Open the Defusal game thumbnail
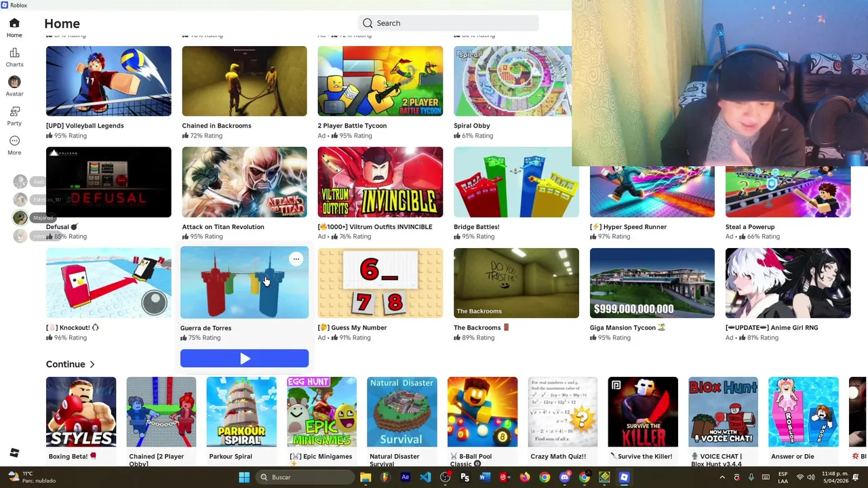Image resolution: width=868 pixels, height=488 pixels. pyautogui.click(x=108, y=182)
